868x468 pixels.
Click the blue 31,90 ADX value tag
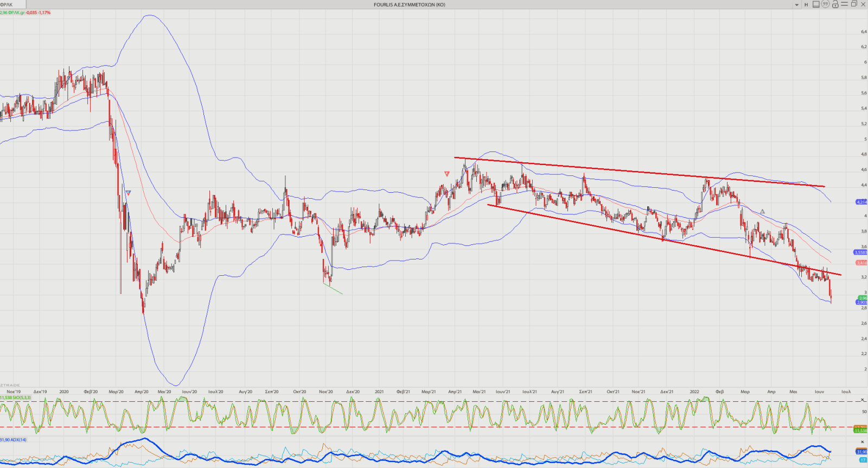pos(861,452)
